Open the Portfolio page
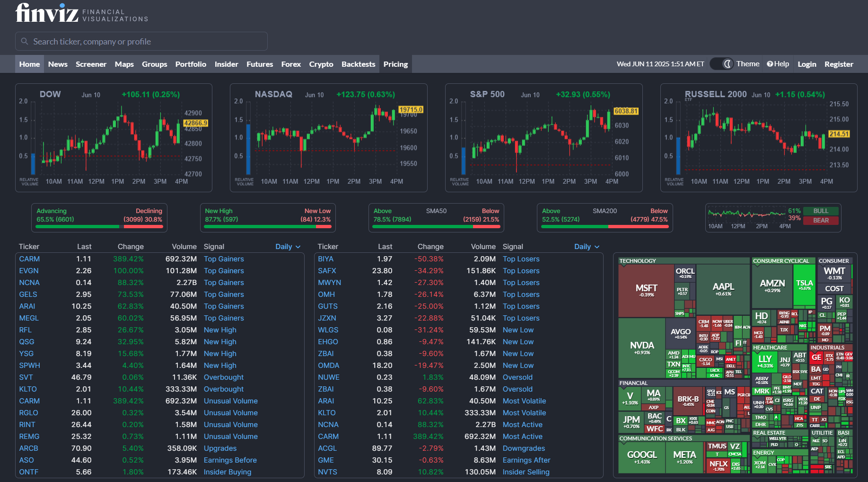The width and height of the screenshot is (868, 482). [x=191, y=64]
